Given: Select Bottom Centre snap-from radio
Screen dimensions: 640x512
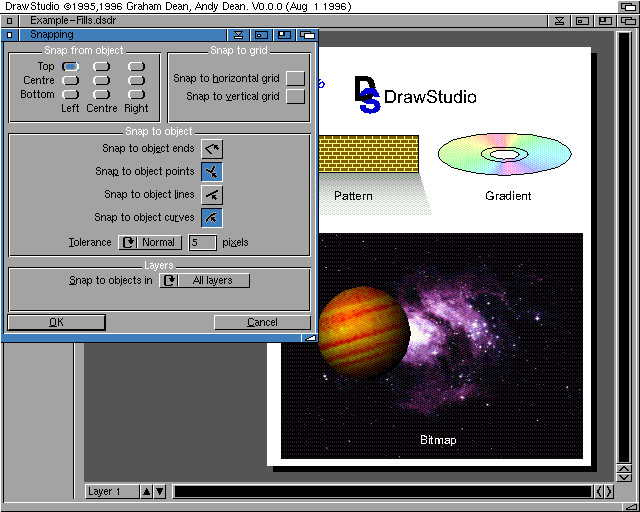Looking at the screenshot, I should [x=101, y=94].
